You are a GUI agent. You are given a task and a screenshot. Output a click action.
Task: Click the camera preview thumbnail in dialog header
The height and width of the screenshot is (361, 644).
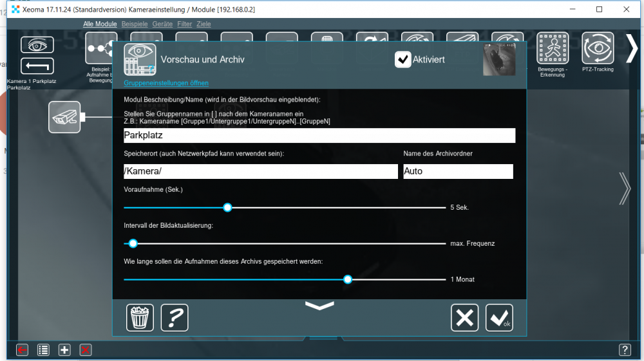click(x=499, y=59)
